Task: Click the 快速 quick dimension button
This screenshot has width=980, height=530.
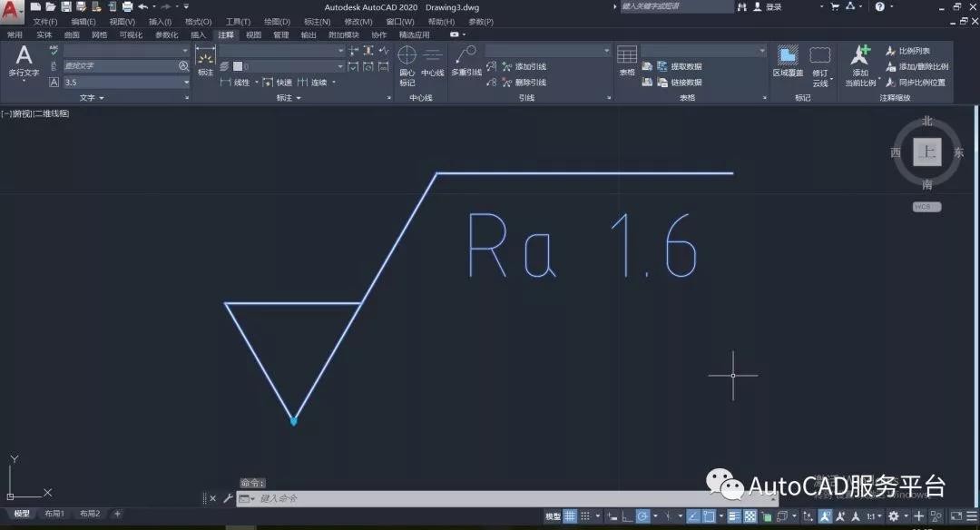Action: tap(278, 82)
